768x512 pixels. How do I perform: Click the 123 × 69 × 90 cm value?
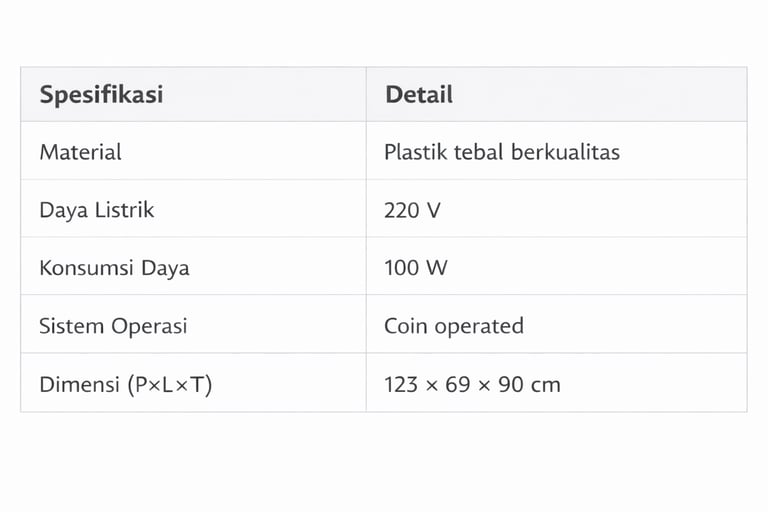pyautogui.click(x=472, y=384)
